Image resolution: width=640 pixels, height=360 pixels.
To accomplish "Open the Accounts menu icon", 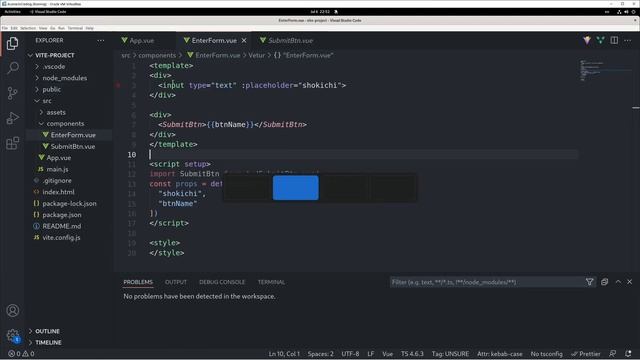I will [13, 311].
